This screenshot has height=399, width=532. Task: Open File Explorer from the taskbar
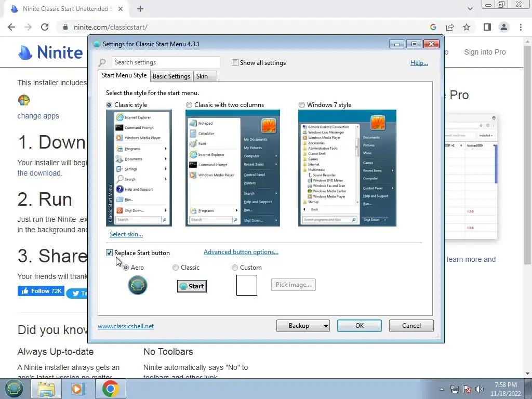point(46,389)
